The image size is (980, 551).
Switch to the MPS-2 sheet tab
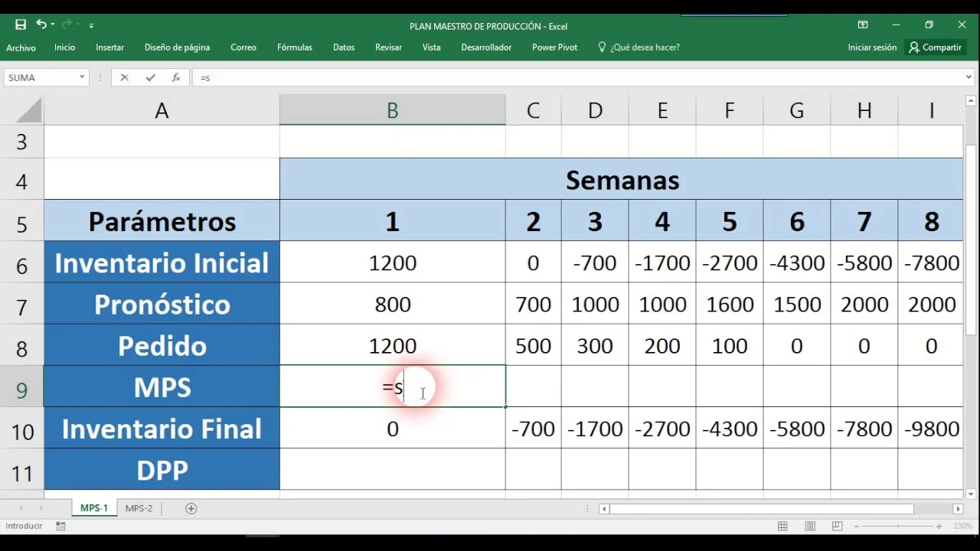[139, 507]
